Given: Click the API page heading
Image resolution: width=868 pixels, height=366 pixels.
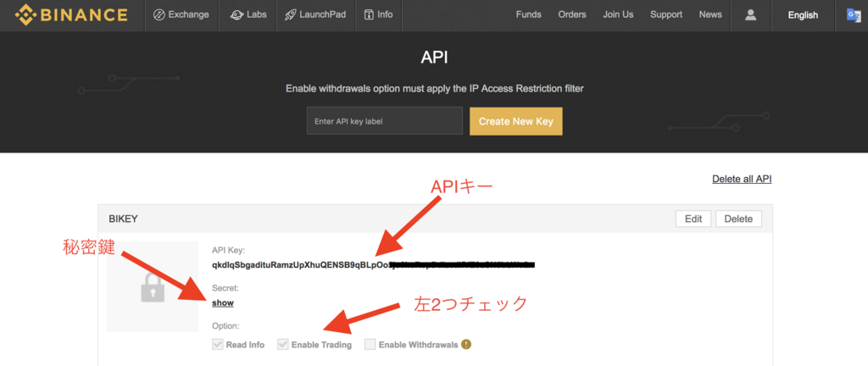Looking at the screenshot, I should tap(434, 58).
